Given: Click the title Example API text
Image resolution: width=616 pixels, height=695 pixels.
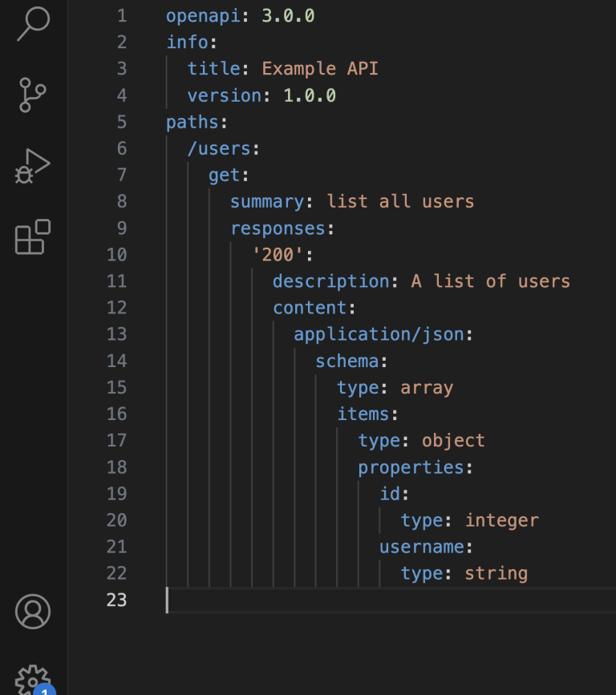Looking at the screenshot, I should tap(320, 68).
